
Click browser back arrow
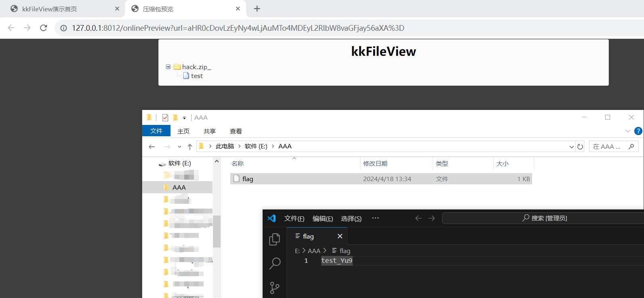pyautogui.click(x=11, y=28)
